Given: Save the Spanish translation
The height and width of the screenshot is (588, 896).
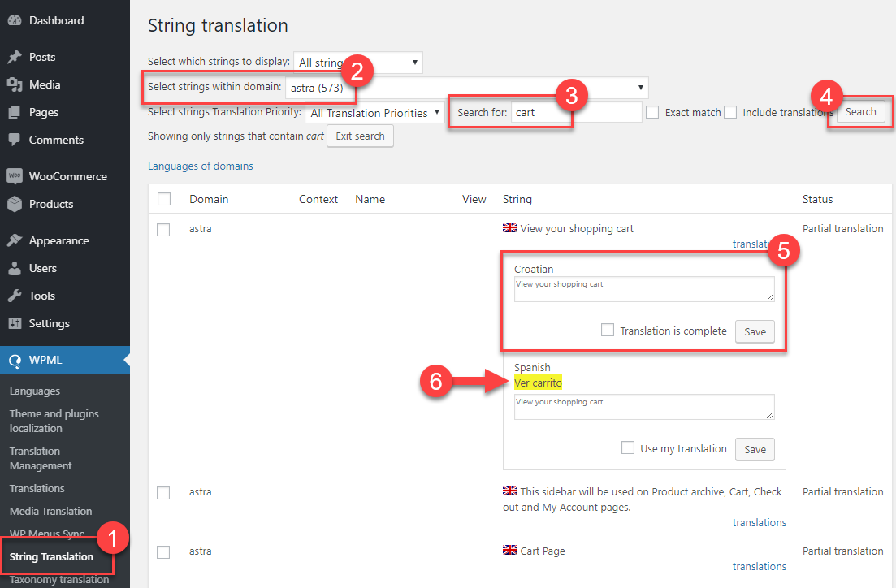Looking at the screenshot, I should pos(755,449).
